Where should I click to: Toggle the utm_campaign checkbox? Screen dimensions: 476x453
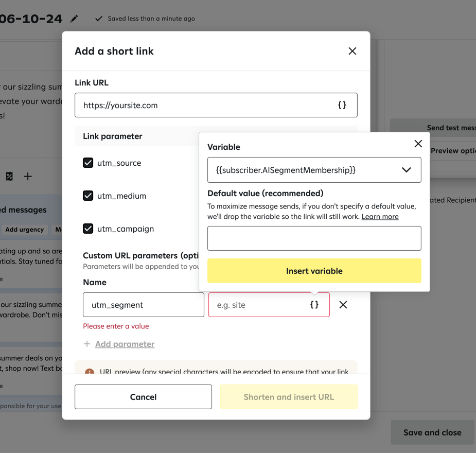pyautogui.click(x=87, y=229)
